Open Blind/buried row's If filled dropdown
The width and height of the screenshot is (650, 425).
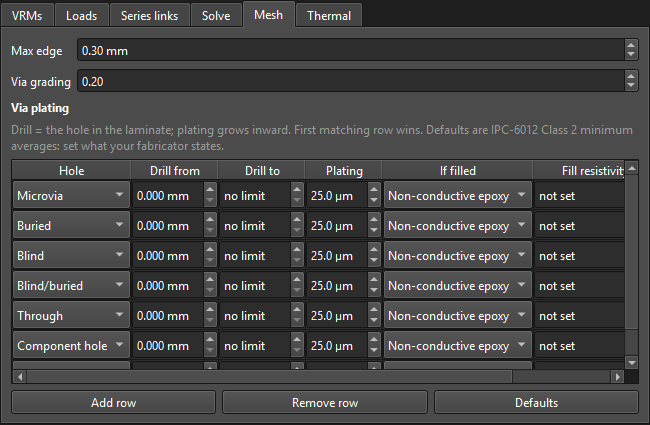coord(458,286)
